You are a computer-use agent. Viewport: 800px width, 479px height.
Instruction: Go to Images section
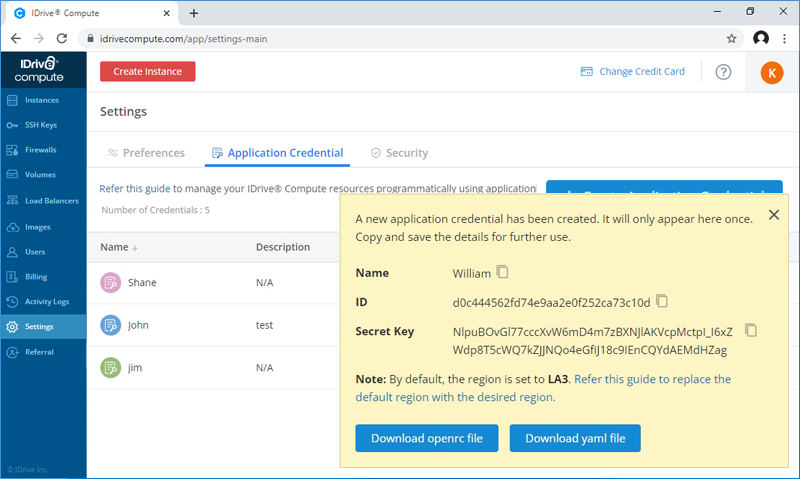point(43,227)
